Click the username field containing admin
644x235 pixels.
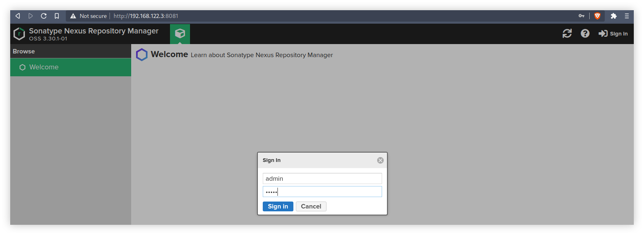click(x=322, y=179)
